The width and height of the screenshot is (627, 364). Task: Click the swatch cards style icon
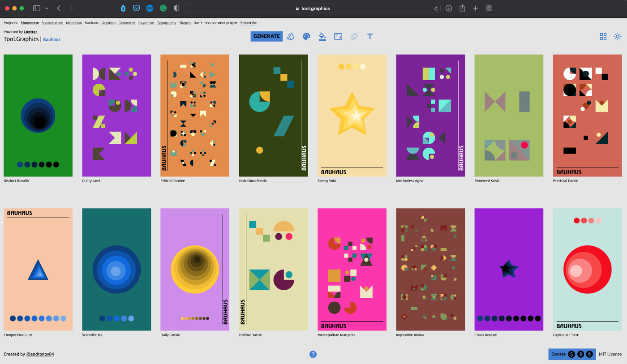click(x=291, y=37)
